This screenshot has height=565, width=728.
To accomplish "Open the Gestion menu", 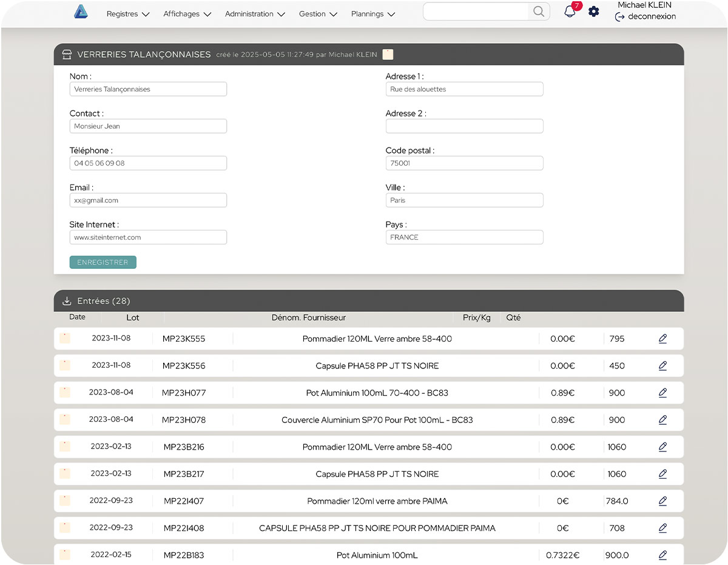I will pyautogui.click(x=318, y=14).
